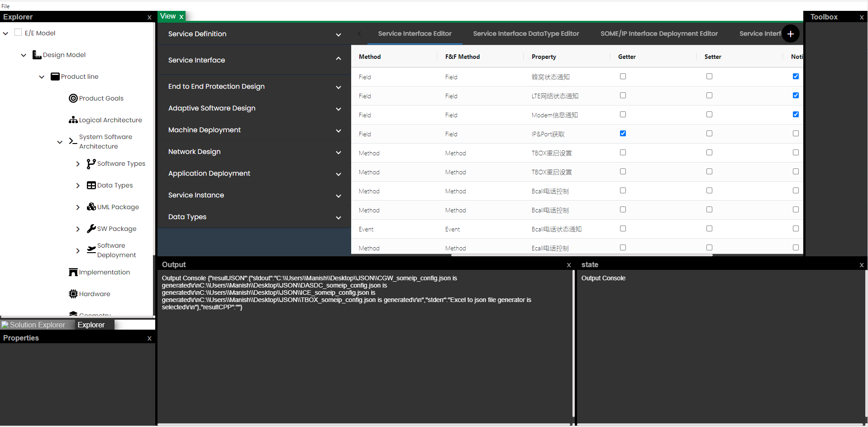This screenshot has width=868, height=427.
Task: Click the SW Package wrench icon
Action: click(91, 229)
